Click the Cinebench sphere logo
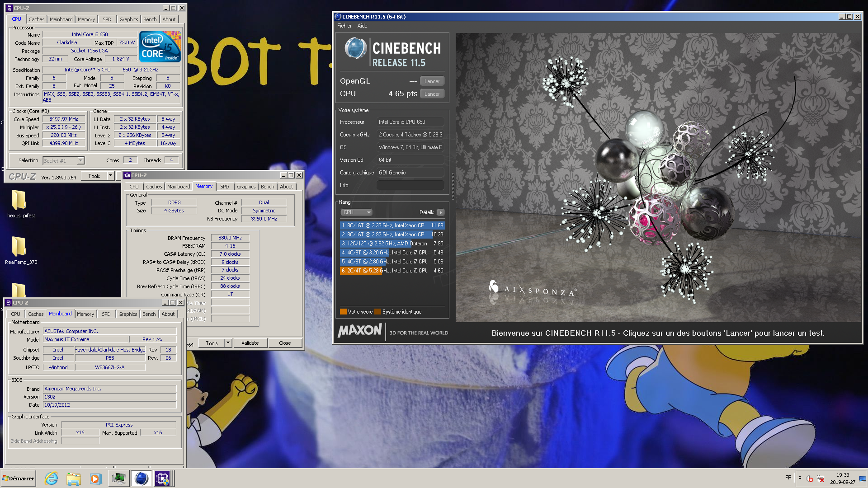This screenshot has height=488, width=868. point(355,48)
